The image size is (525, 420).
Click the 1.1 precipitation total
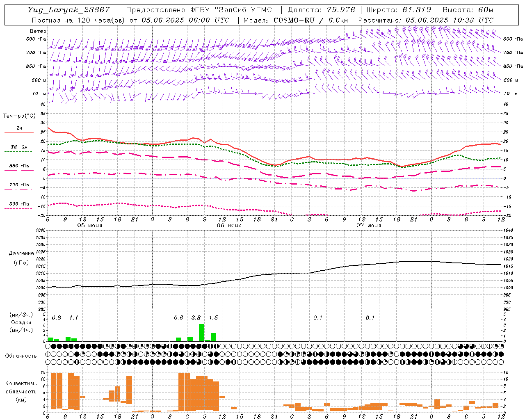coord(73,318)
